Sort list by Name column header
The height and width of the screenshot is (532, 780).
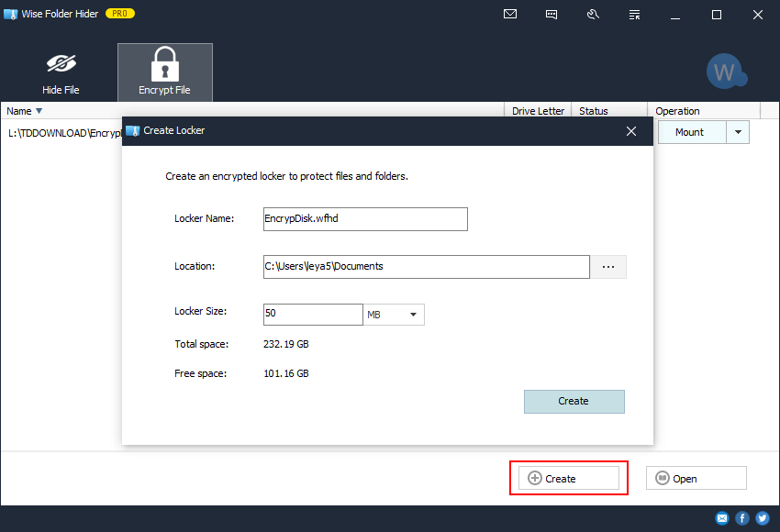tap(252, 111)
